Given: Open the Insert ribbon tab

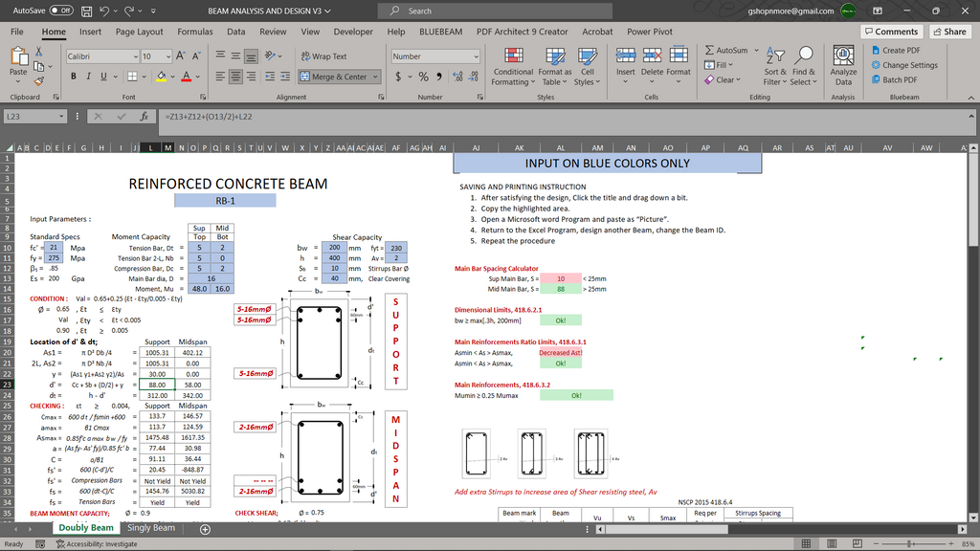Looking at the screenshot, I should (90, 32).
